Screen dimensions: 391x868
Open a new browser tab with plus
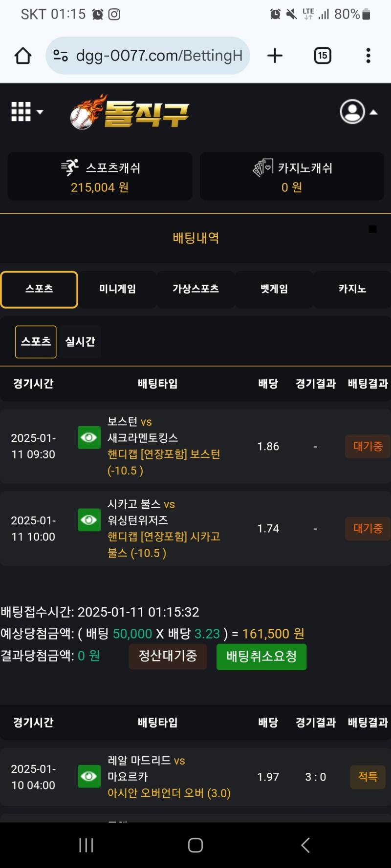[275, 56]
